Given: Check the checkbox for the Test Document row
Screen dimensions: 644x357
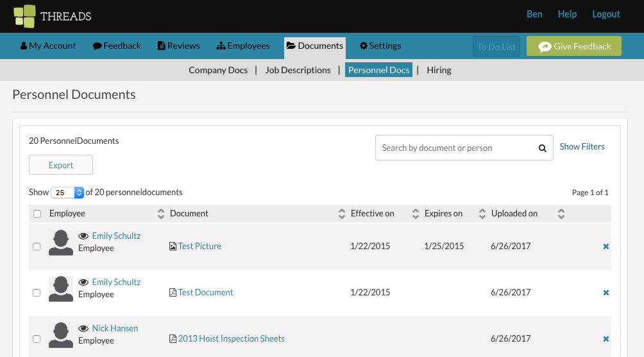Looking at the screenshot, I should 37,293.
